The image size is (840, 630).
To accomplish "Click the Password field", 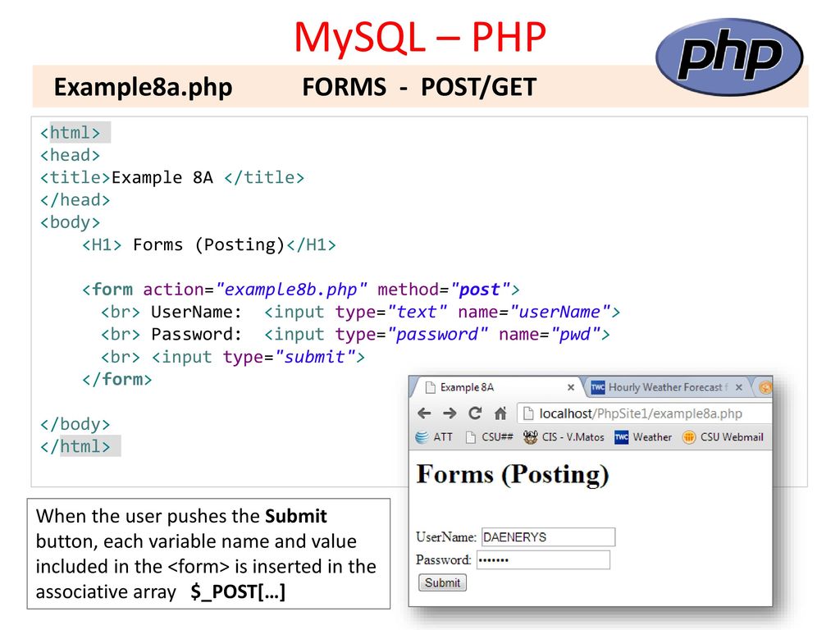I will [x=543, y=559].
